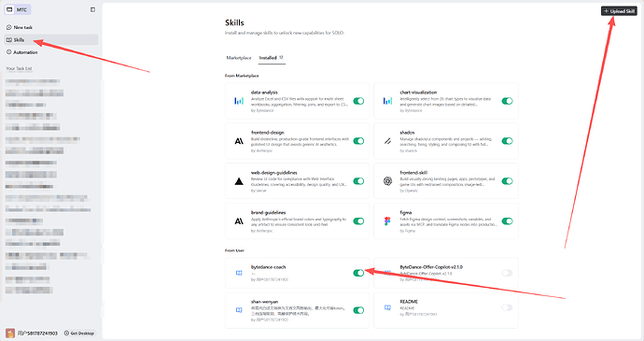Turn off the shadcn skill toggle
The width and height of the screenshot is (644, 341).
pos(507,141)
